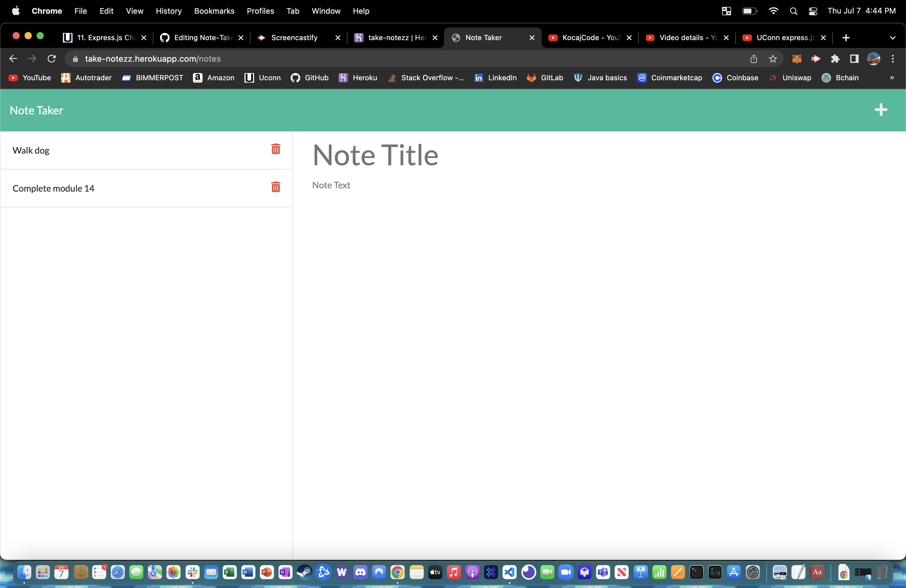Open the Bchain bookmark

[x=840, y=78]
